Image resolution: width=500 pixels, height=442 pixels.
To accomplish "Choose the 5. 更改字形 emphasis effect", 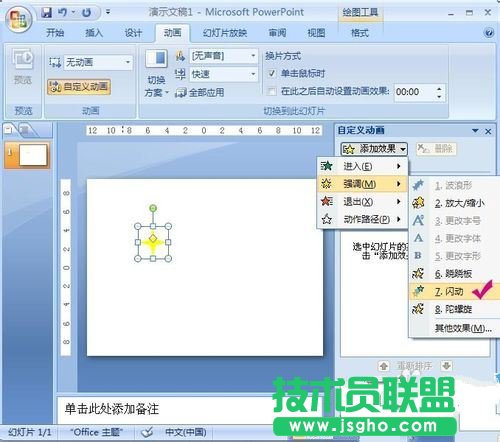I will (x=454, y=256).
